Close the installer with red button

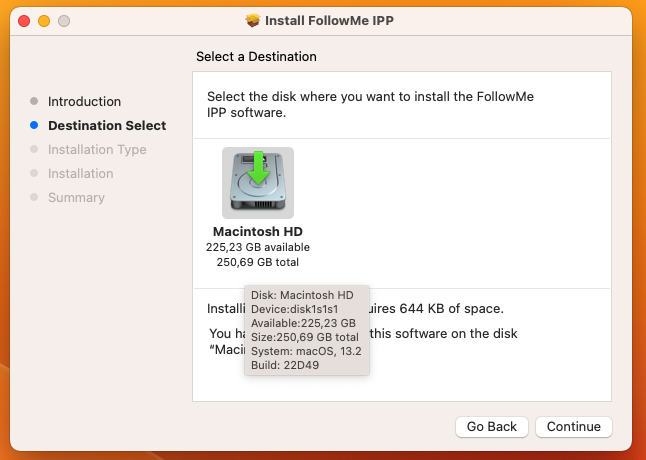point(24,21)
